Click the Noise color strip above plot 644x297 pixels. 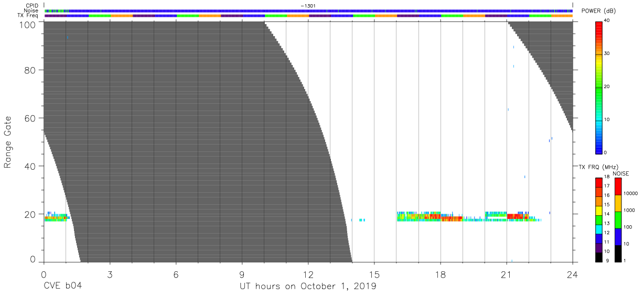308,10
